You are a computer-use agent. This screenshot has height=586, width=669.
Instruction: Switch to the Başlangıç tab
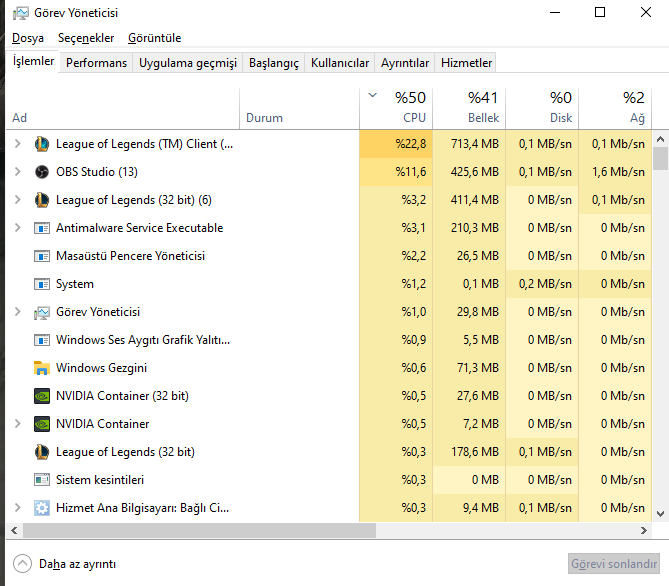(273, 63)
